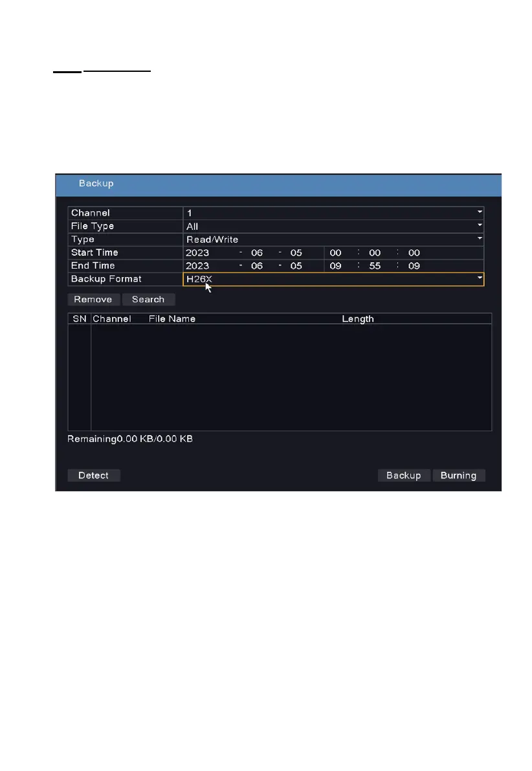The width and height of the screenshot is (532, 771).
Task: Click the File Type label
Action: click(93, 226)
